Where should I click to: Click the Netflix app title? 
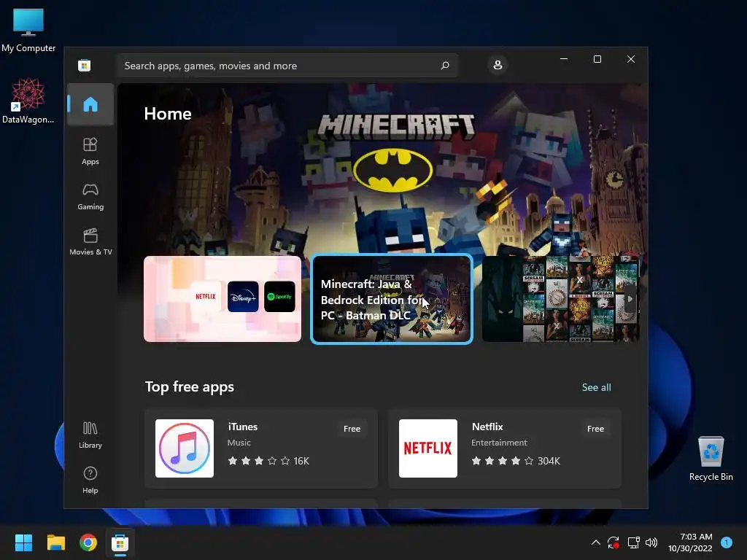pyautogui.click(x=487, y=427)
